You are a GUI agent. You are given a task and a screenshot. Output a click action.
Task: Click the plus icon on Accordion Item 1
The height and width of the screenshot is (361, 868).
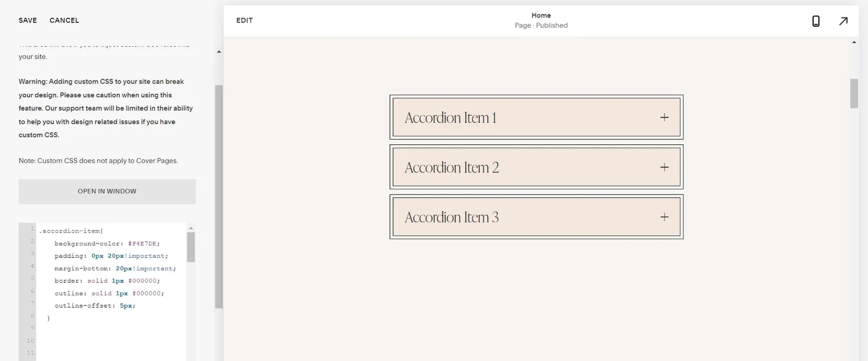[x=664, y=117]
